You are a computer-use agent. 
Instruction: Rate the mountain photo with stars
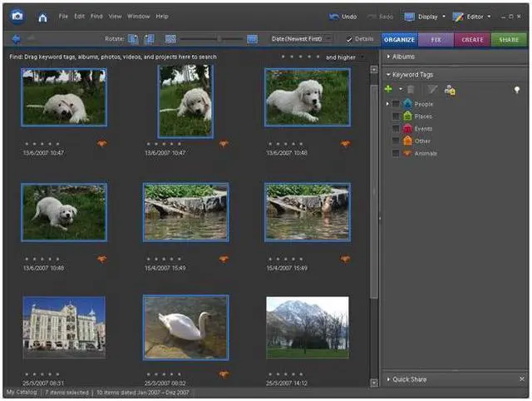tap(285, 374)
